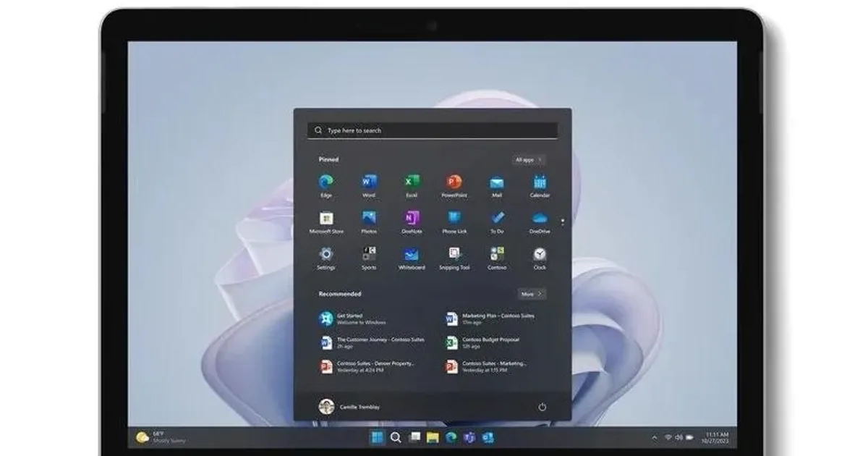Open Microsoft Store from pinned apps
This screenshot has width=868, height=456.
pyautogui.click(x=326, y=221)
